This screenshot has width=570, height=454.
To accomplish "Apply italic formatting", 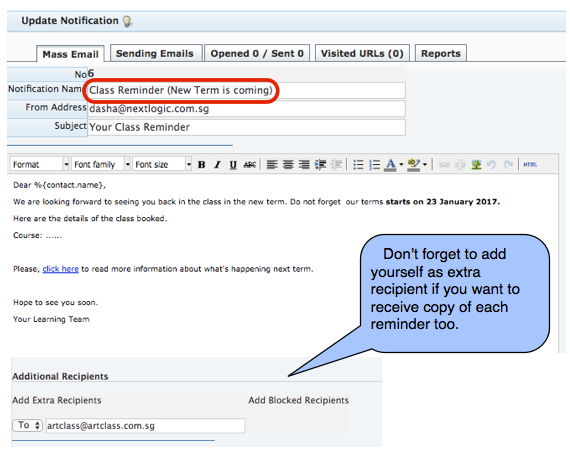I will click(217, 165).
